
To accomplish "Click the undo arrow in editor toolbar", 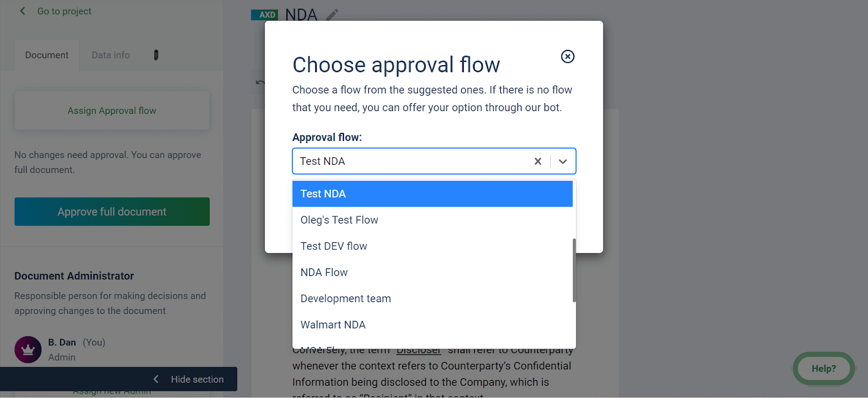I will 260,82.
